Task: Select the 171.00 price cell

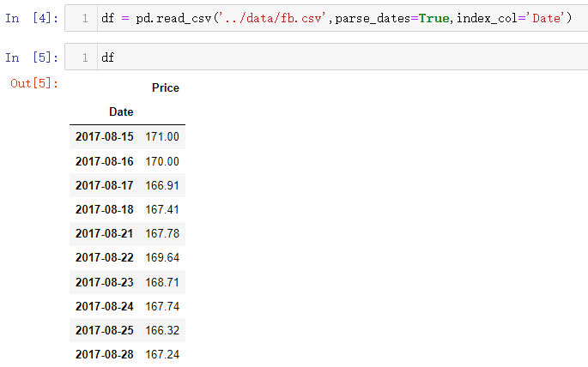Action: pyautogui.click(x=162, y=136)
